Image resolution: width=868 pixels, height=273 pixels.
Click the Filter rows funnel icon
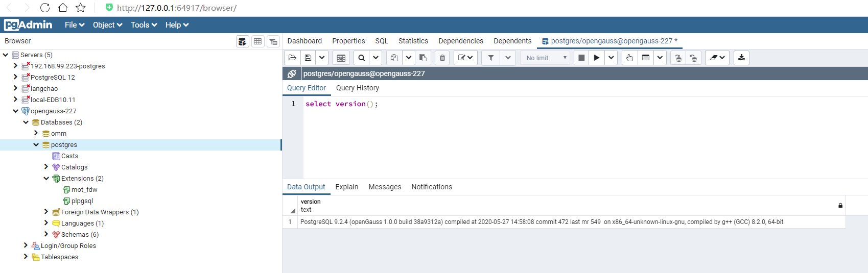coord(490,58)
